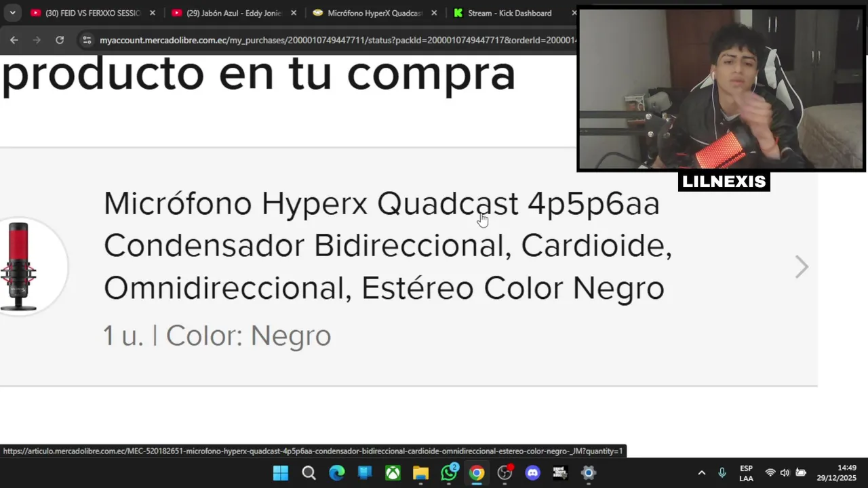The height and width of the screenshot is (488, 868).
Task: Click the LILNEXIS name label
Action: click(x=724, y=182)
